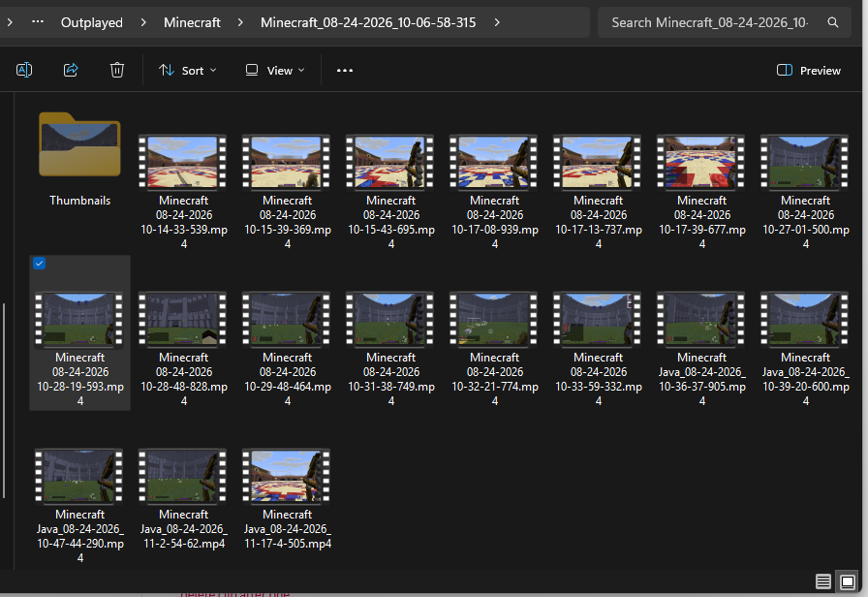Screen dimensions: 868x597
Task: Click the Minecraft_08-24-2026_10-06-58-315 breadcrumb
Action: click(368, 22)
